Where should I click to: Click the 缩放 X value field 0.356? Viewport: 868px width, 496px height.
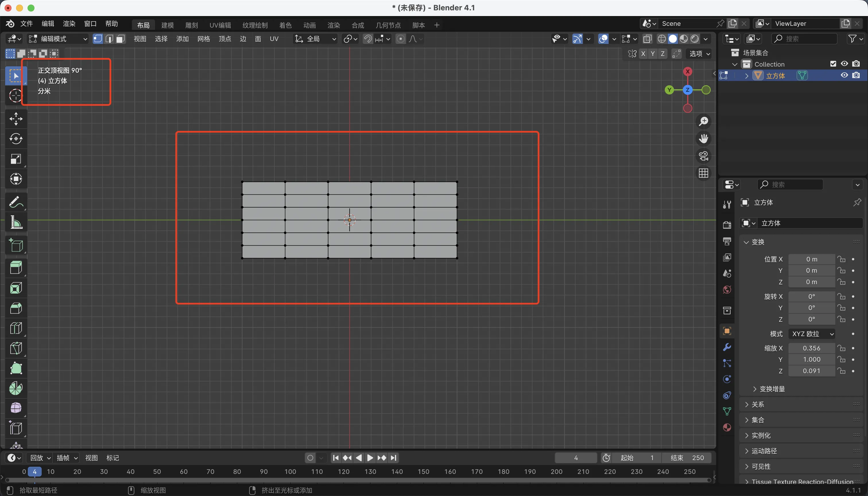pyautogui.click(x=811, y=348)
